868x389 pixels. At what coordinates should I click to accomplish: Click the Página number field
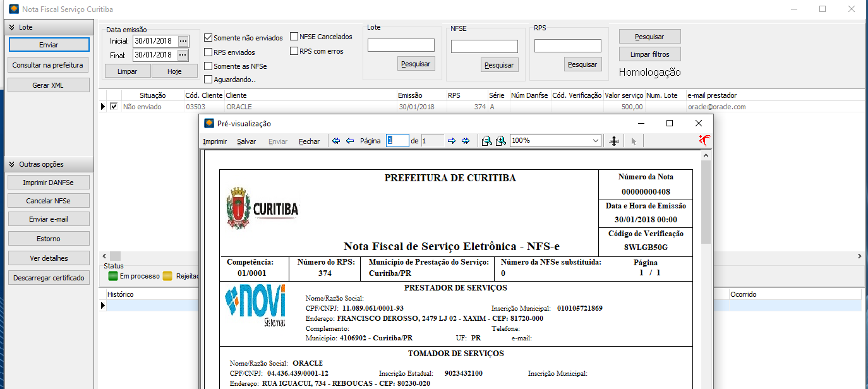(397, 141)
